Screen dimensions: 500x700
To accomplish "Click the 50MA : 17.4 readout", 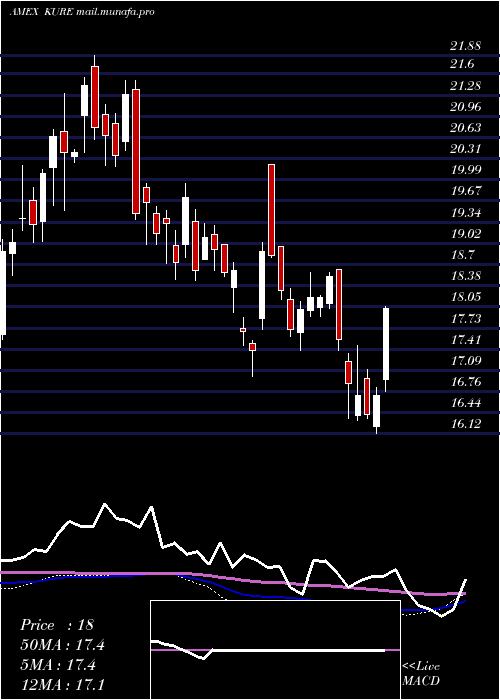I will coord(62,645).
